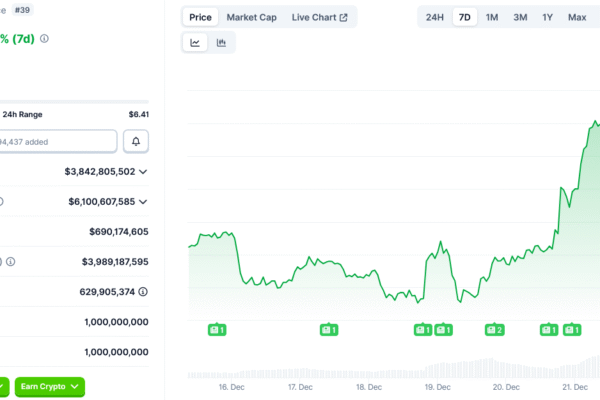Select the Price tab

point(201,17)
